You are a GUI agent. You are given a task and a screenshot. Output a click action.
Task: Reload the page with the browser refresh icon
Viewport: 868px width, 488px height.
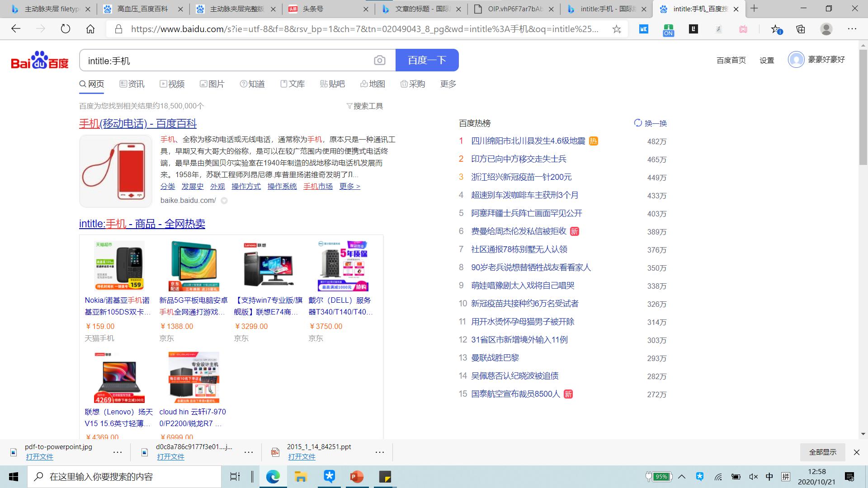click(66, 28)
